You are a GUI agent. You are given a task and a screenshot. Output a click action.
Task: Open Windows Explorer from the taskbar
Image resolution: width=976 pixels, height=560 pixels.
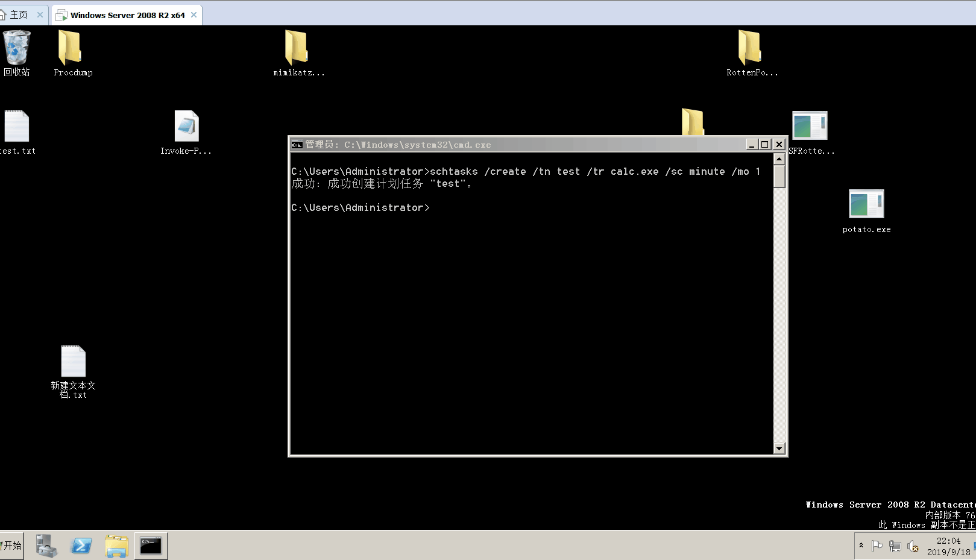[x=116, y=546]
